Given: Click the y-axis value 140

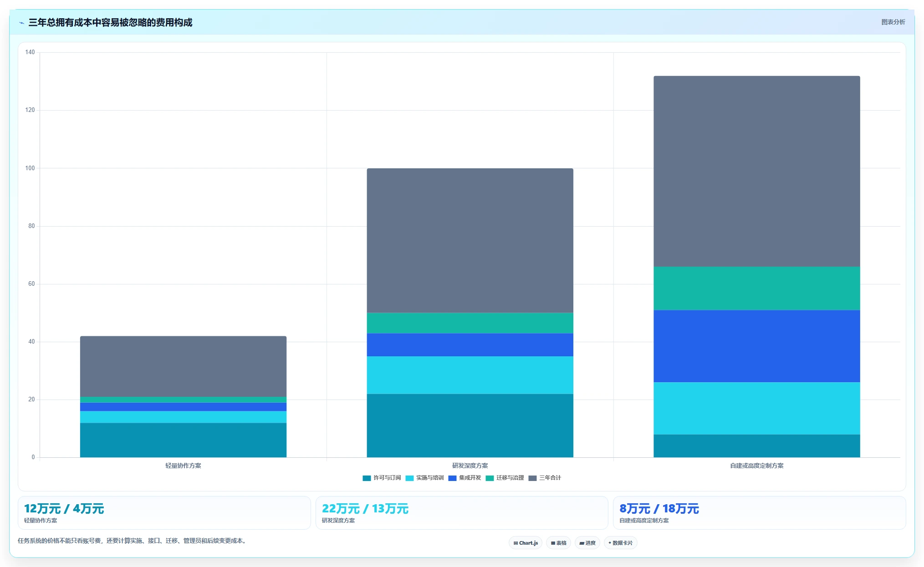Looking at the screenshot, I should 30,52.
